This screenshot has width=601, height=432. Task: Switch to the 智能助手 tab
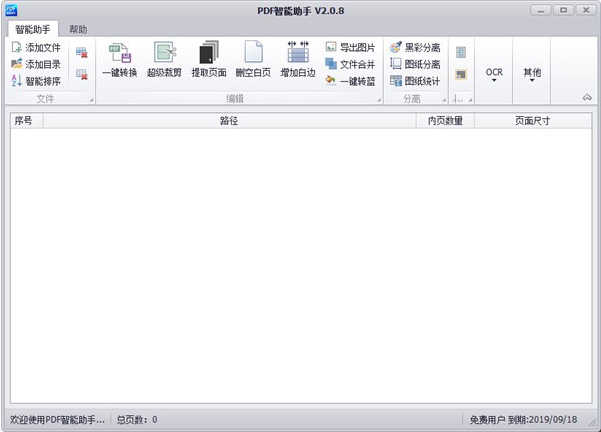33,30
